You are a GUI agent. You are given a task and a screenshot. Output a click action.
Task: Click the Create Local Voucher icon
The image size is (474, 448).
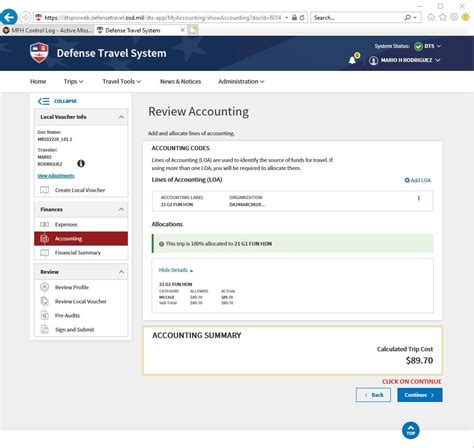[44, 190]
